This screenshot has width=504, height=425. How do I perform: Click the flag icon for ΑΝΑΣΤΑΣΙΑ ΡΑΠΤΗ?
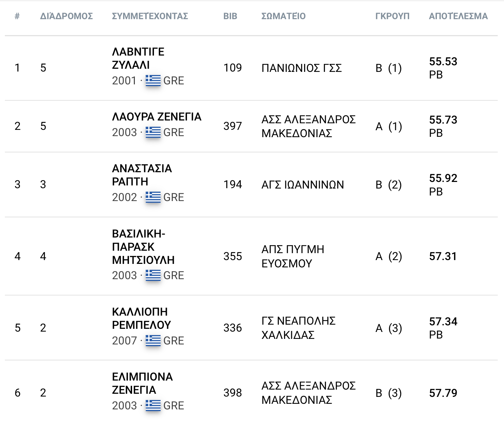[x=153, y=197]
